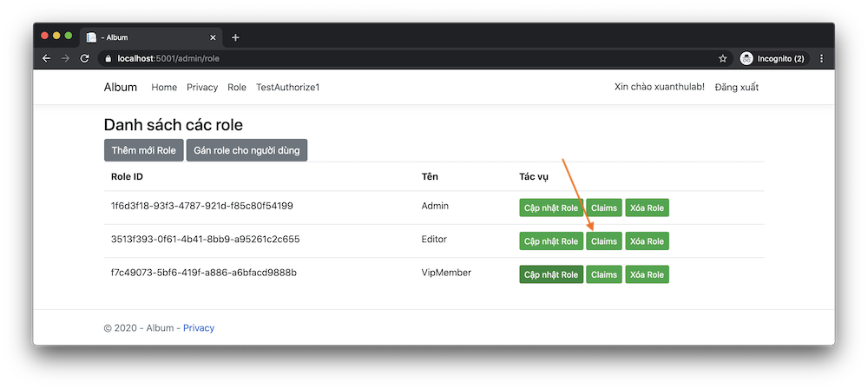Select the '- Album' browser tab
This screenshot has height=389, width=868.
point(151,37)
